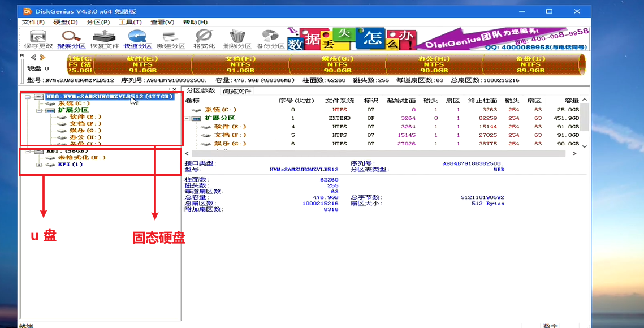This screenshot has height=328, width=644.
Task: Open the 硬盘(D) menu
Action: tap(65, 22)
